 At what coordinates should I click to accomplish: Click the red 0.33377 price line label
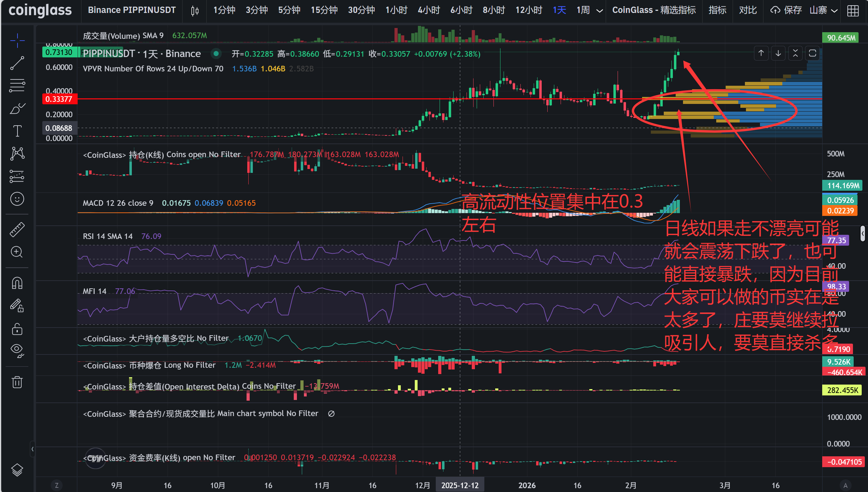point(59,99)
